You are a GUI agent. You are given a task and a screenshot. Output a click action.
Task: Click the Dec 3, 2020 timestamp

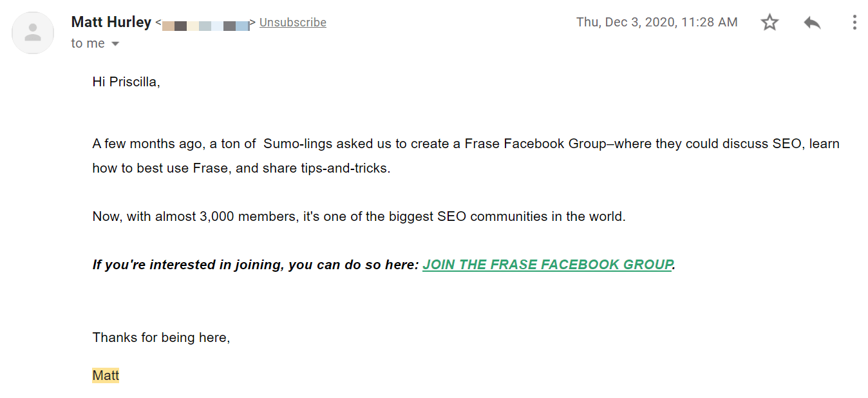pyautogui.click(x=657, y=23)
